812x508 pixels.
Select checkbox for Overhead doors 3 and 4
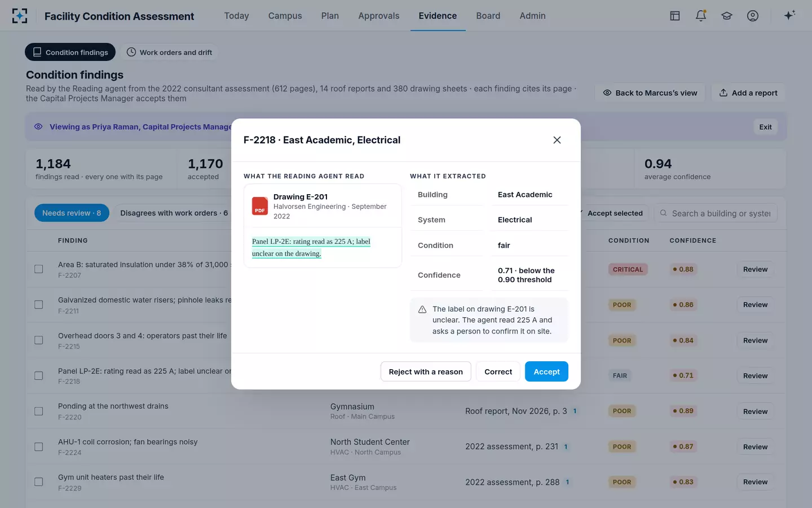pos(39,340)
